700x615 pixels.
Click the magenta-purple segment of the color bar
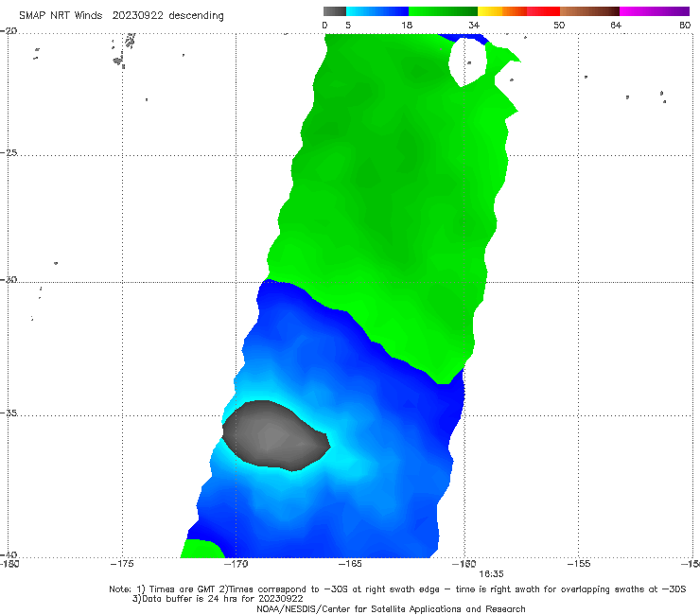(655, 11)
